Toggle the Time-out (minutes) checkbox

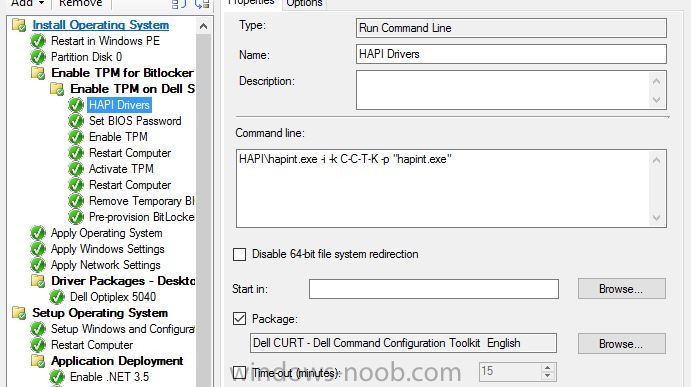tap(239, 373)
